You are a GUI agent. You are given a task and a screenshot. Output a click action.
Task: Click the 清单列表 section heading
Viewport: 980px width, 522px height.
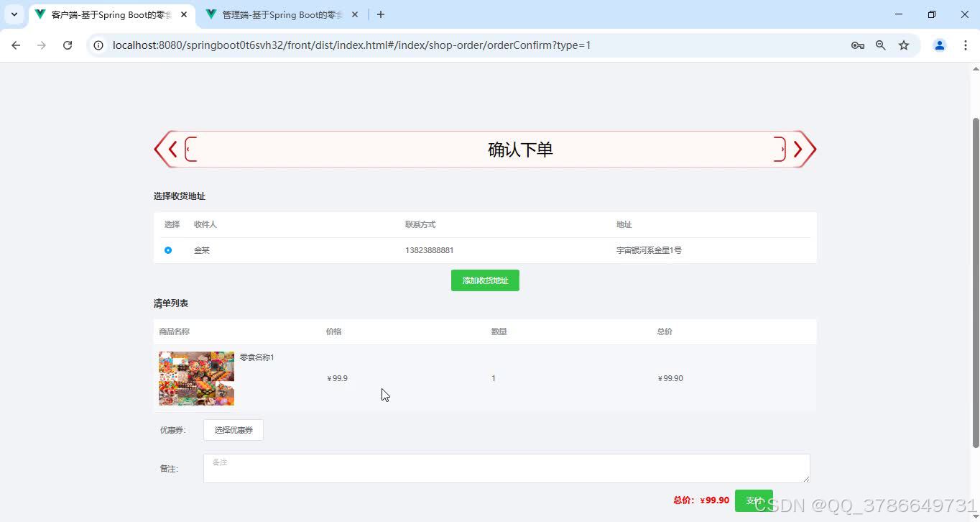click(x=171, y=303)
